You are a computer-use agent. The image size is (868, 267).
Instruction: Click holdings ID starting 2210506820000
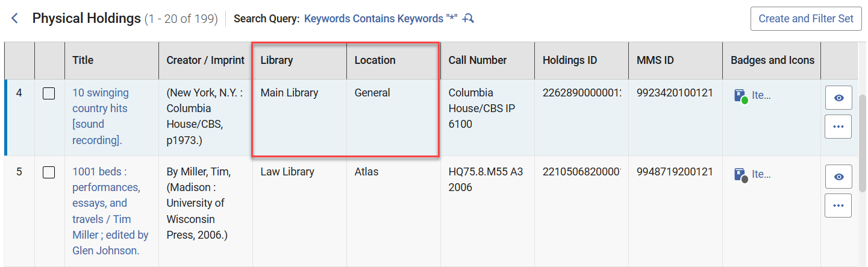582,172
